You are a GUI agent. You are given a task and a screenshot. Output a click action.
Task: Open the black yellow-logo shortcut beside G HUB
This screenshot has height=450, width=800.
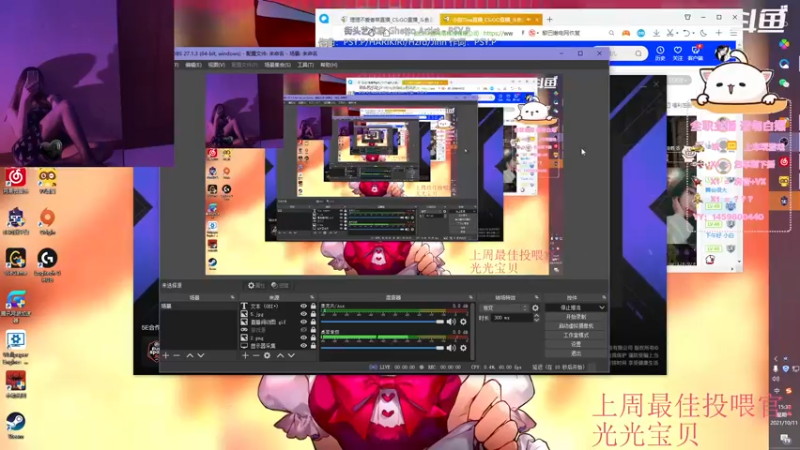point(16,262)
